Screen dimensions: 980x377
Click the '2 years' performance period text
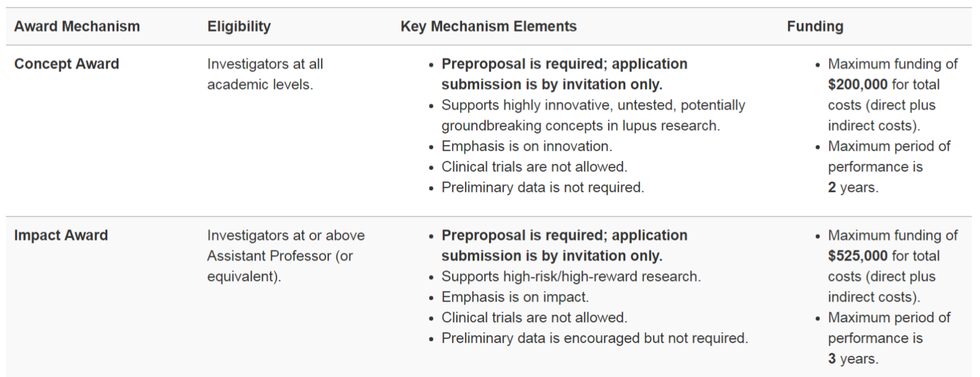tap(853, 187)
